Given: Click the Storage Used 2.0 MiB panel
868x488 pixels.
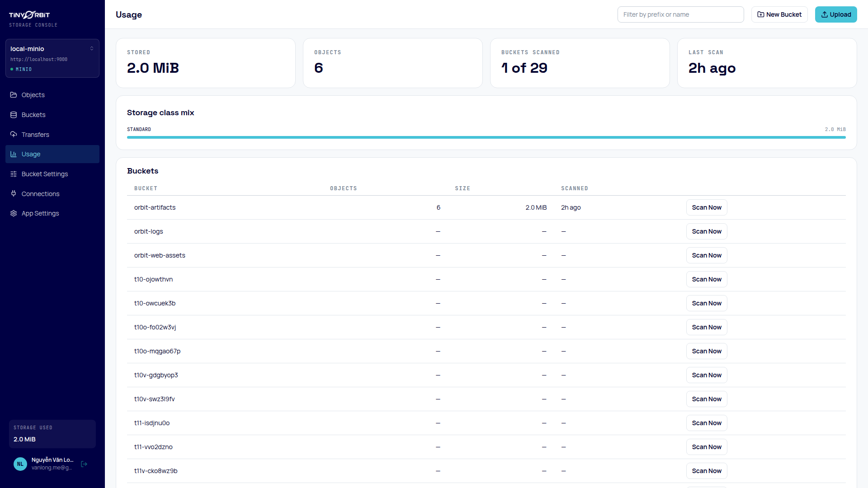Looking at the screenshot, I should point(52,434).
